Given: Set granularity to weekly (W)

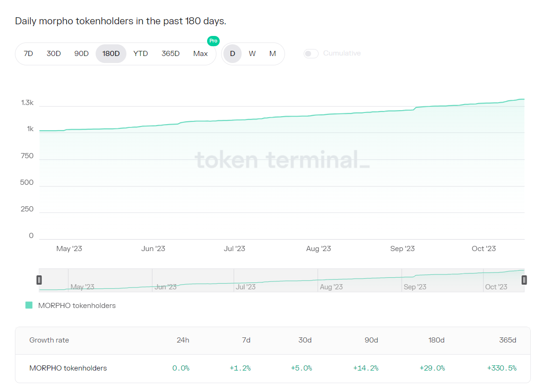Looking at the screenshot, I should click(x=252, y=54).
